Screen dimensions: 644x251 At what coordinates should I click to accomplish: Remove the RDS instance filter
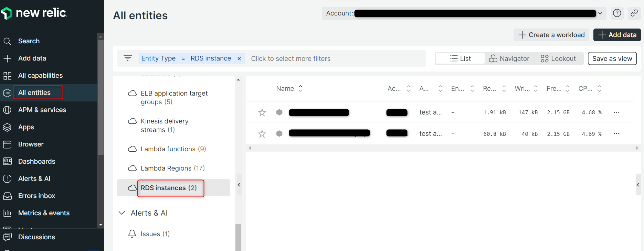239,59
